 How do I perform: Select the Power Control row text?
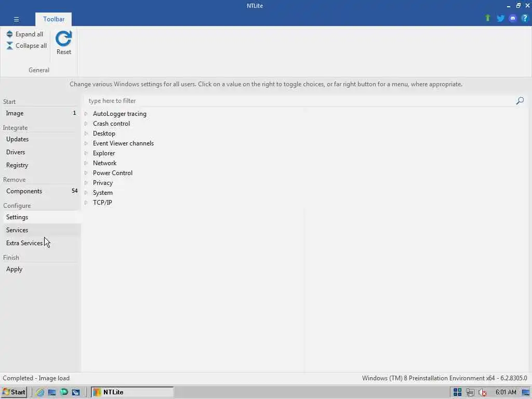[113, 172]
